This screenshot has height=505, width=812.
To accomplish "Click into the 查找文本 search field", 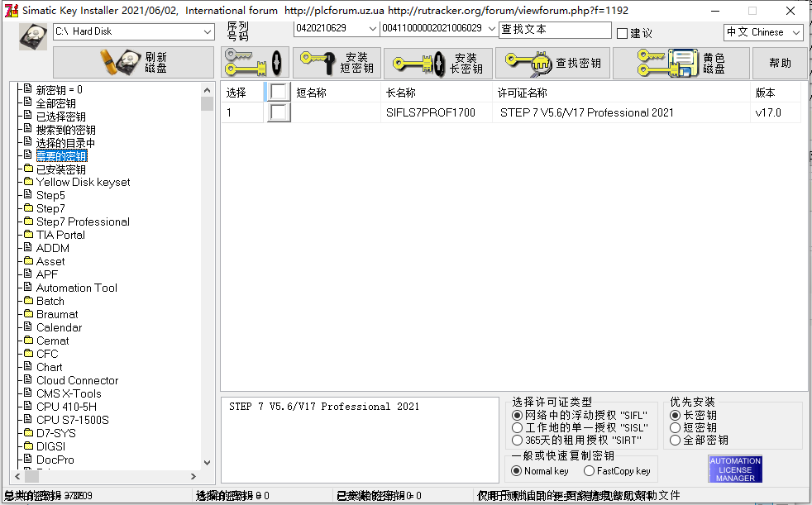I will point(555,30).
